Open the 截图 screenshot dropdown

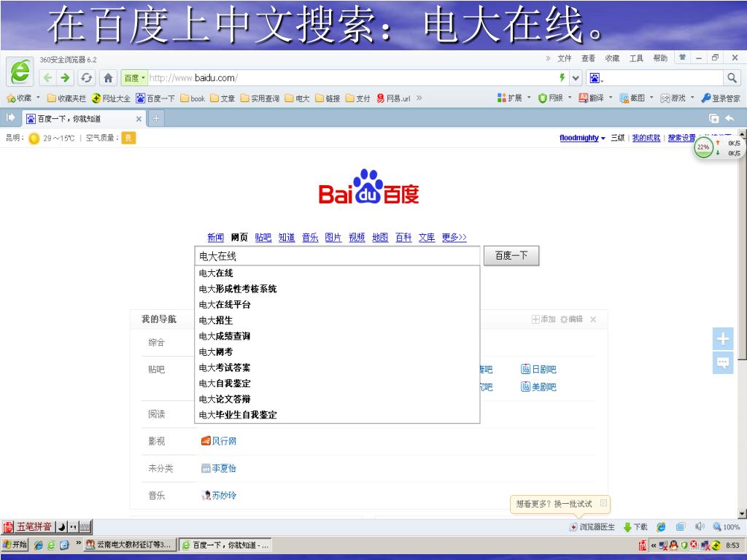tap(636, 98)
